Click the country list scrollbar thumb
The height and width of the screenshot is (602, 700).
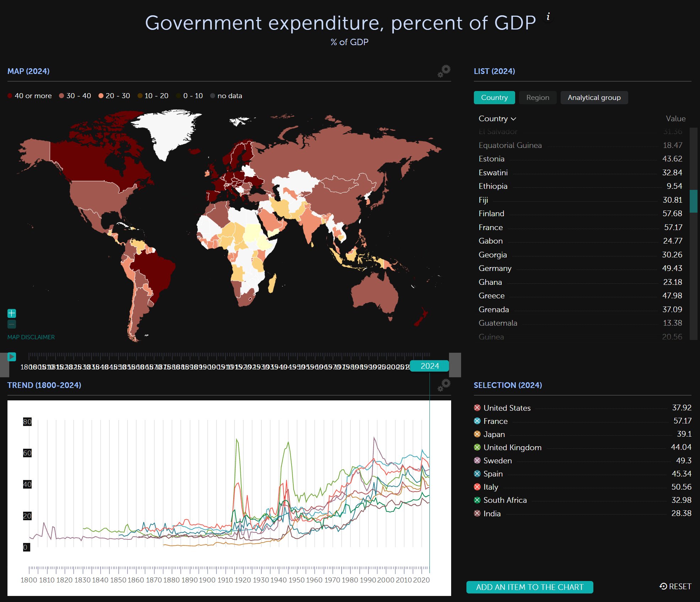693,201
